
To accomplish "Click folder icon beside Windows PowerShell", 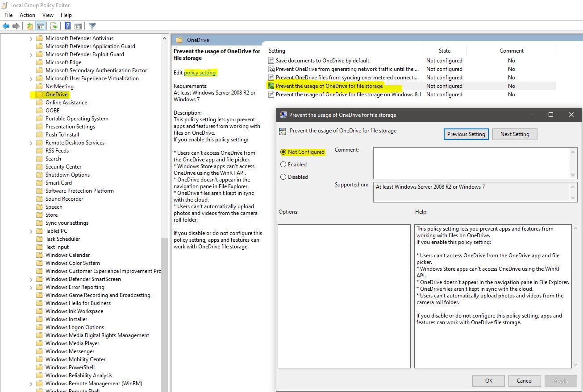I will point(39,367).
